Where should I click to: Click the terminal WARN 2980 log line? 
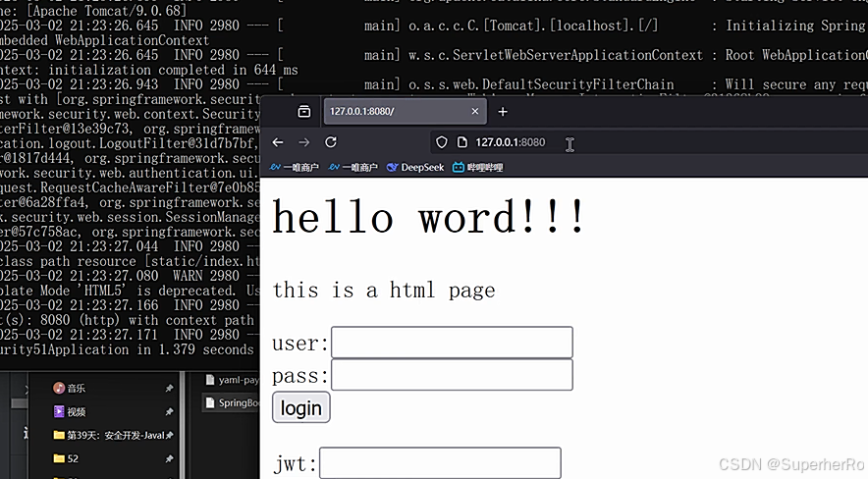point(130,276)
